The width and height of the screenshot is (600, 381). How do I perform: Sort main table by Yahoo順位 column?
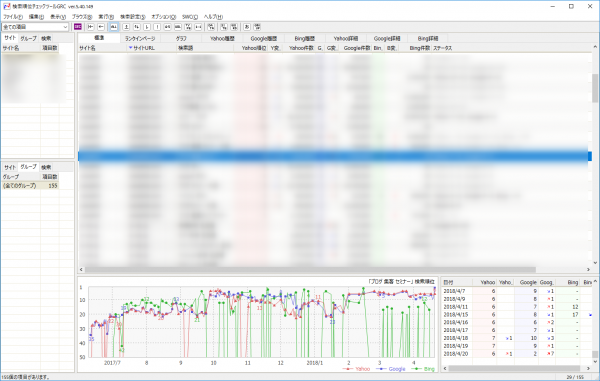251,48
